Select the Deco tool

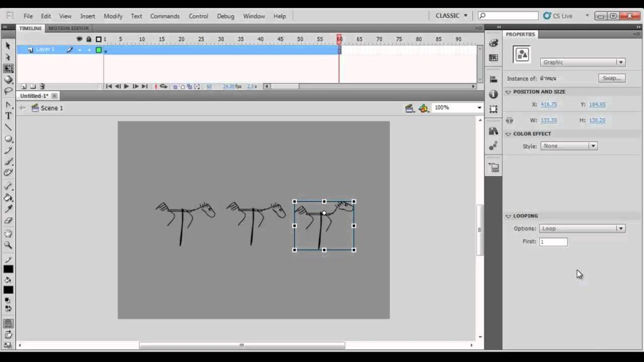click(8, 172)
